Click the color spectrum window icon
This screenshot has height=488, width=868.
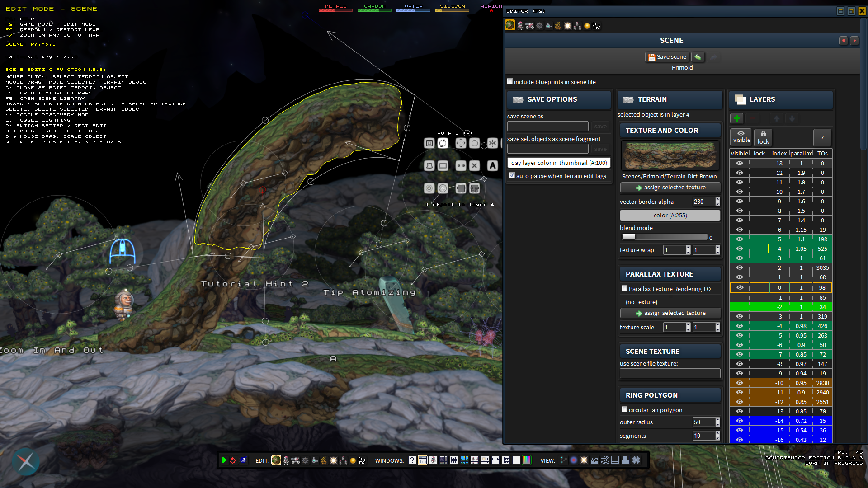pyautogui.click(x=527, y=460)
